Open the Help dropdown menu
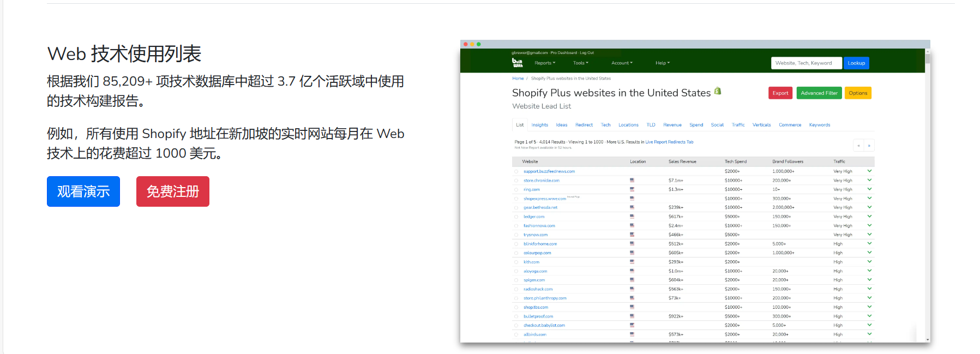 point(663,63)
